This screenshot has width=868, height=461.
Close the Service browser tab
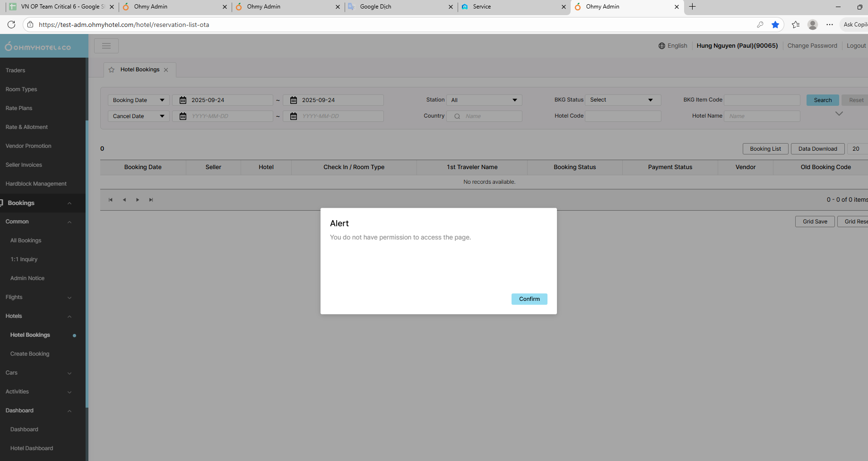coord(564,7)
